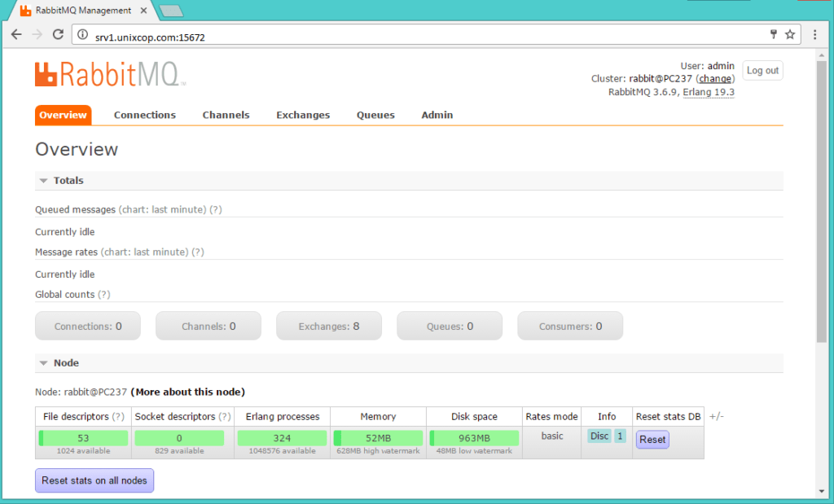Open a new browser tab
Screen dimensions: 834x504
point(171,11)
